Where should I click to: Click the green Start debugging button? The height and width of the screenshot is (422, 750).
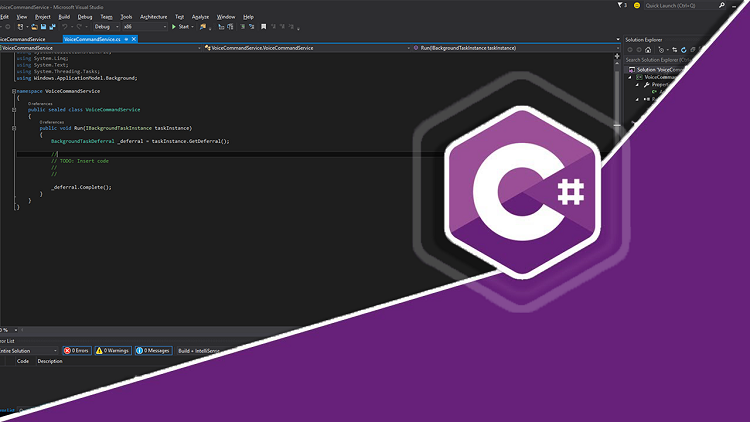[181, 27]
